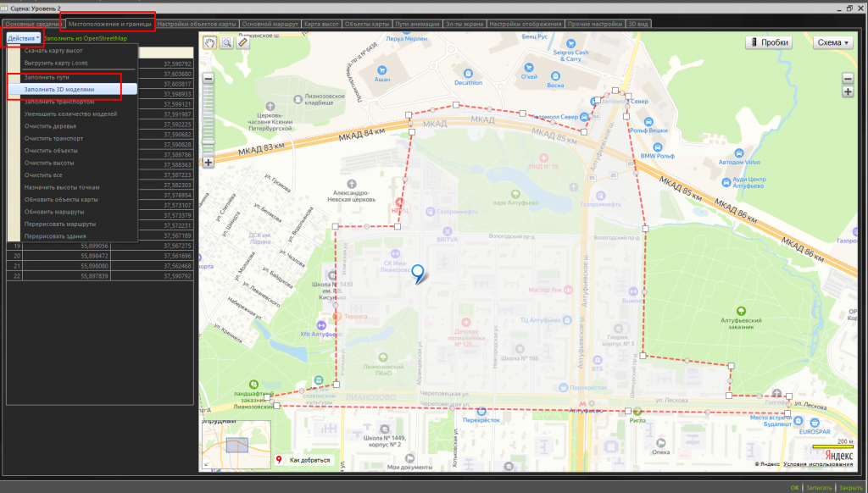
Task: Choose Скачать карту высот menu entry
Action: pos(53,50)
